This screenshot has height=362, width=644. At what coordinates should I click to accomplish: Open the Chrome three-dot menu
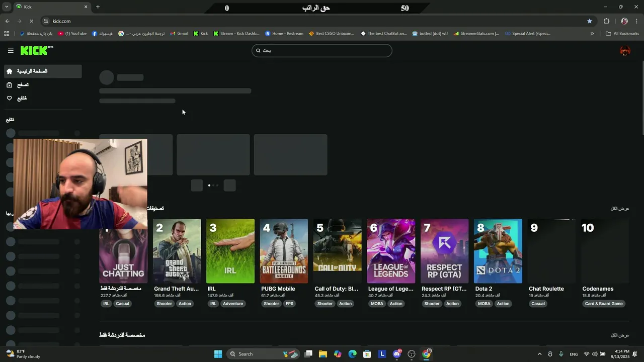pos(637,21)
